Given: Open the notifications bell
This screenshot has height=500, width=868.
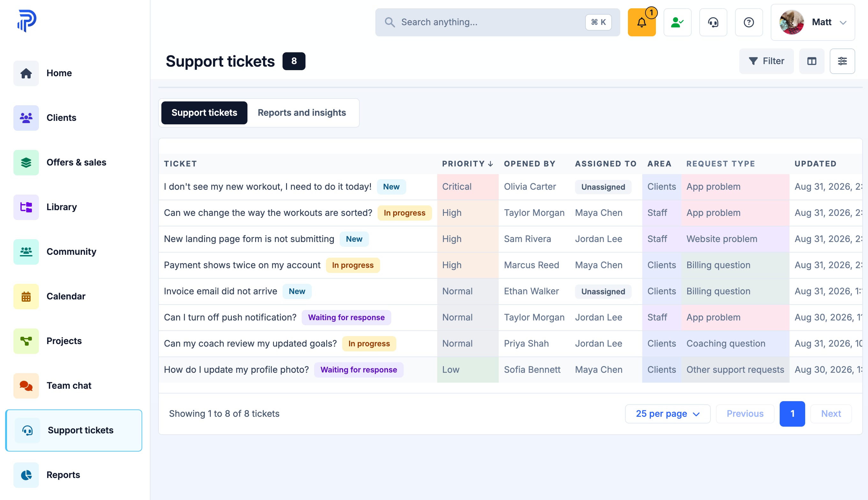Looking at the screenshot, I should pos(641,22).
